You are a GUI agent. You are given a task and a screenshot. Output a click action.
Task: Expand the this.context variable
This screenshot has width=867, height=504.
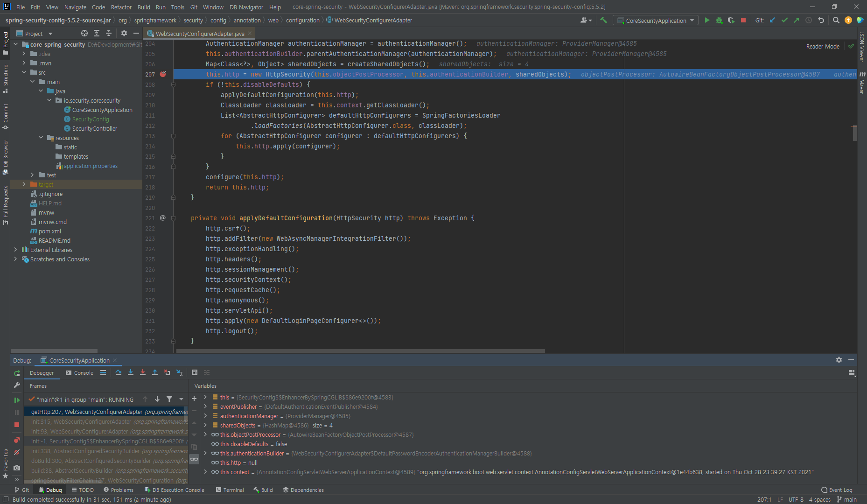pos(205,472)
